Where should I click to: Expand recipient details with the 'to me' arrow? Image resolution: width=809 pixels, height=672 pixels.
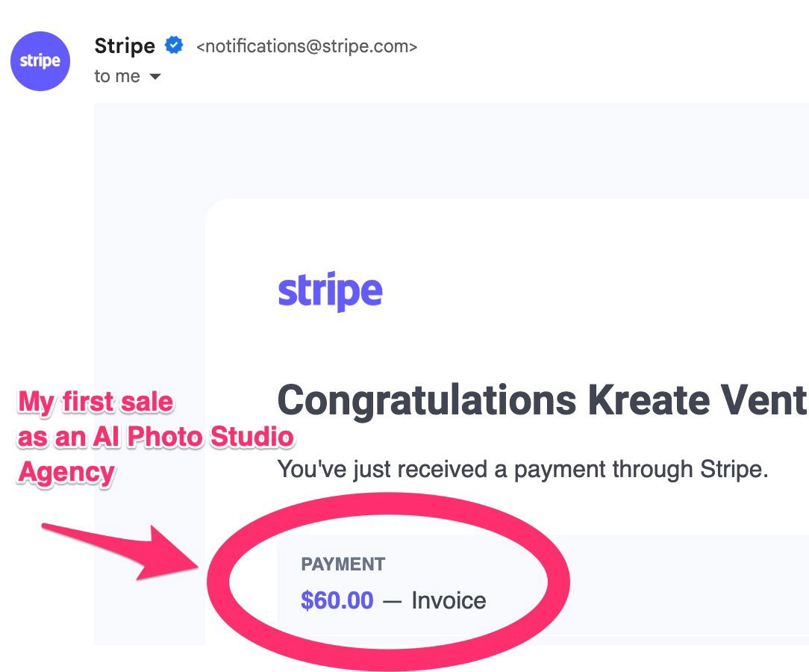(x=154, y=77)
